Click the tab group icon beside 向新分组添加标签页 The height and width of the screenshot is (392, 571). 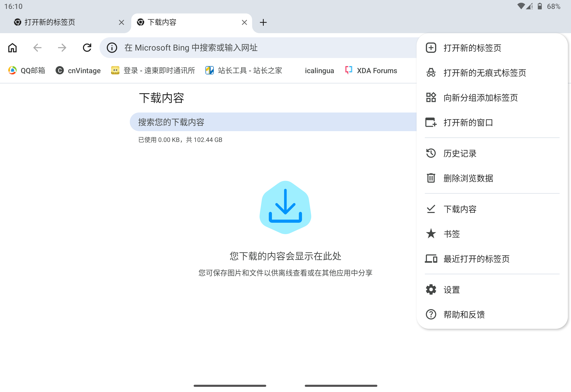pyautogui.click(x=431, y=98)
